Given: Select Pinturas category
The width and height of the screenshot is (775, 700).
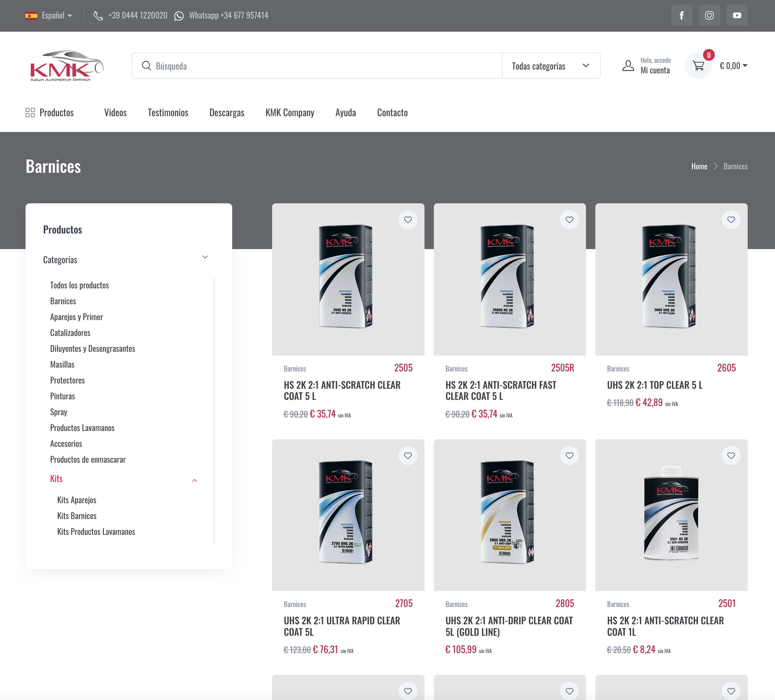Looking at the screenshot, I should pos(63,396).
